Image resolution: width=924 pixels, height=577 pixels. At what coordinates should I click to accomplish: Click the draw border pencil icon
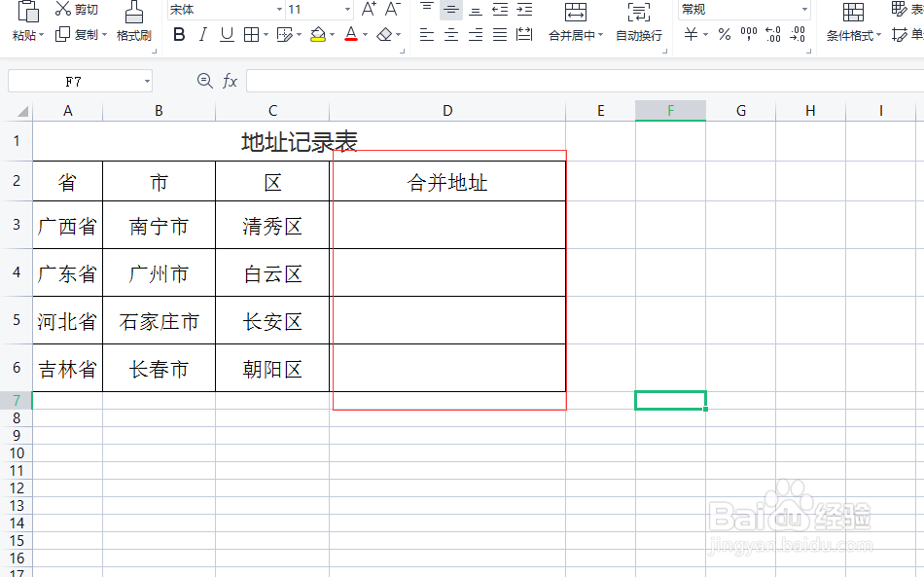click(x=285, y=35)
